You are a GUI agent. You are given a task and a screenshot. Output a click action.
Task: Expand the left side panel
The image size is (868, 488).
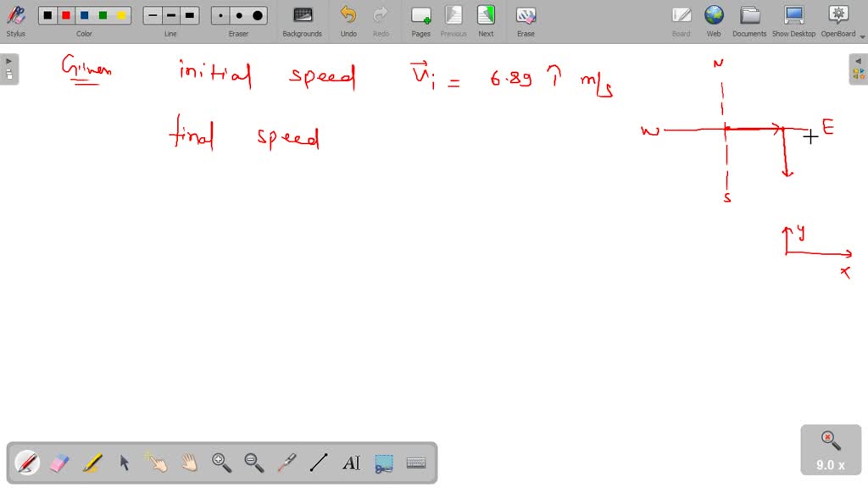pyautogui.click(x=8, y=60)
